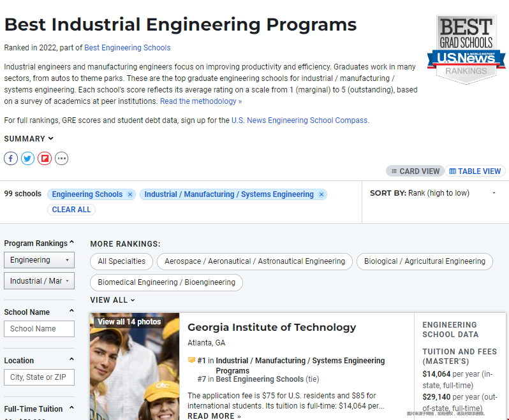Open the Industrial / Mar specialty dropdown
This screenshot has height=420, width=509.
point(39,281)
